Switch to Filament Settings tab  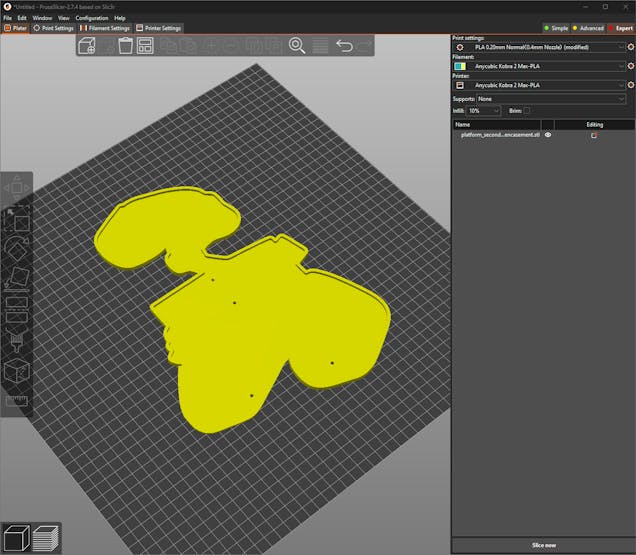pos(105,28)
